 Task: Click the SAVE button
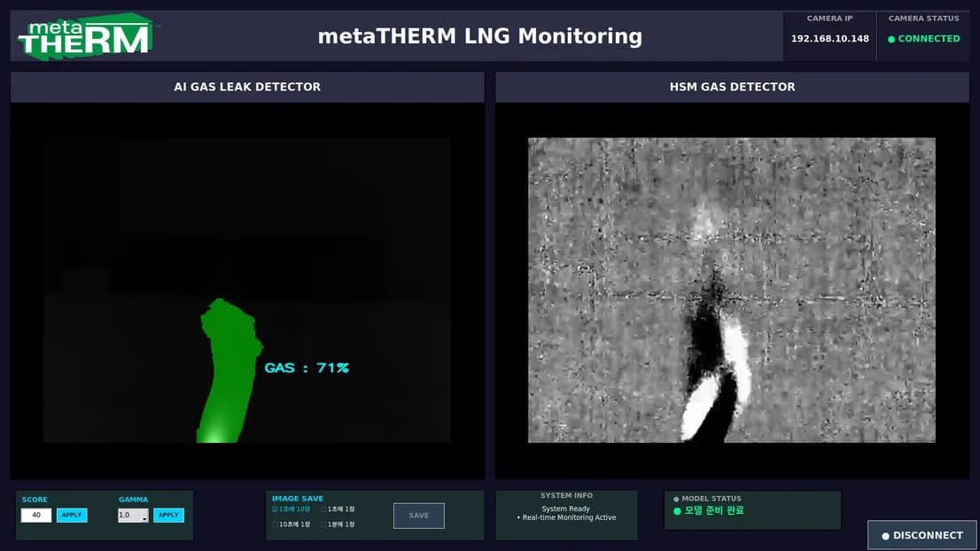(x=419, y=516)
